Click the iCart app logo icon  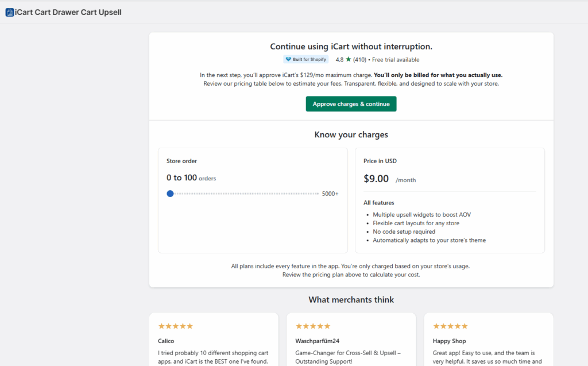tap(9, 12)
